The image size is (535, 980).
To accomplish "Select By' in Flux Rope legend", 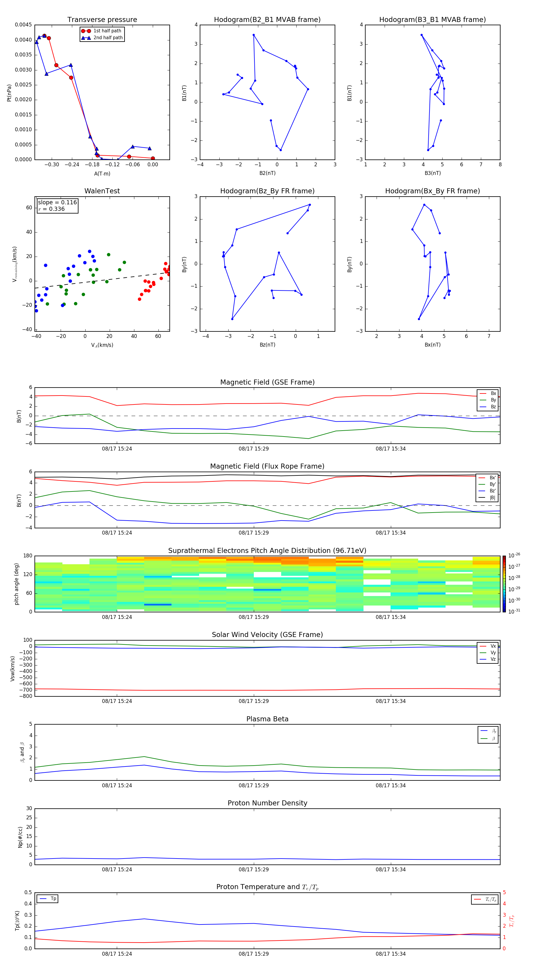I will [487, 484].
